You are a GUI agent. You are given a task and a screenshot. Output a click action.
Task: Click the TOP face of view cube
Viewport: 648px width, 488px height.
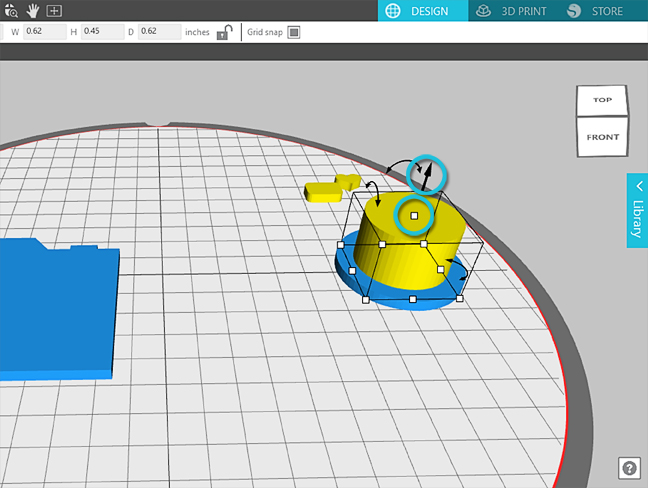[602, 100]
